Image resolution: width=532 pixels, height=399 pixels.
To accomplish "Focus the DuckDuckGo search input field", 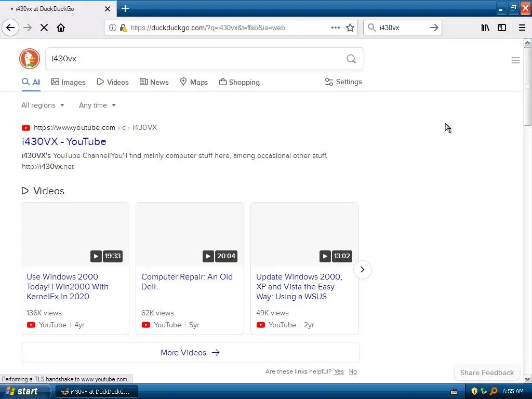I will click(x=197, y=59).
